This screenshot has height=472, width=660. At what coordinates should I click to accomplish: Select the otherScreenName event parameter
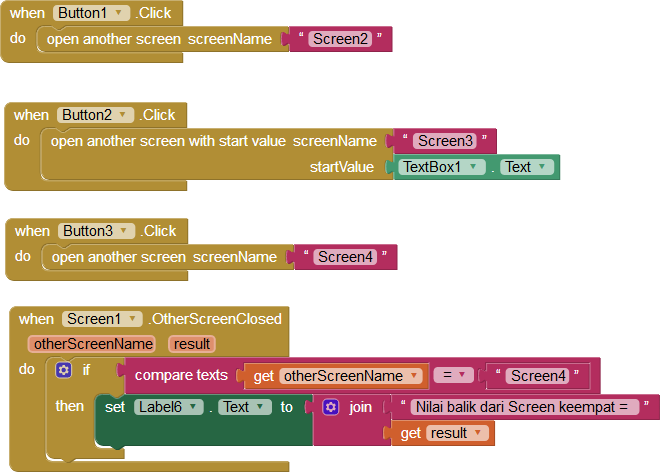coord(92,344)
